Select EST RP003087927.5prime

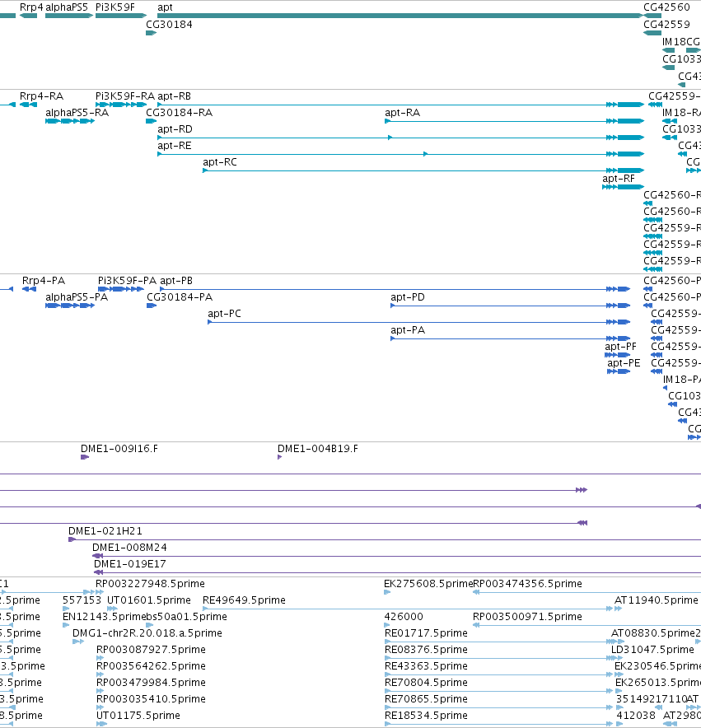pyautogui.click(x=151, y=650)
